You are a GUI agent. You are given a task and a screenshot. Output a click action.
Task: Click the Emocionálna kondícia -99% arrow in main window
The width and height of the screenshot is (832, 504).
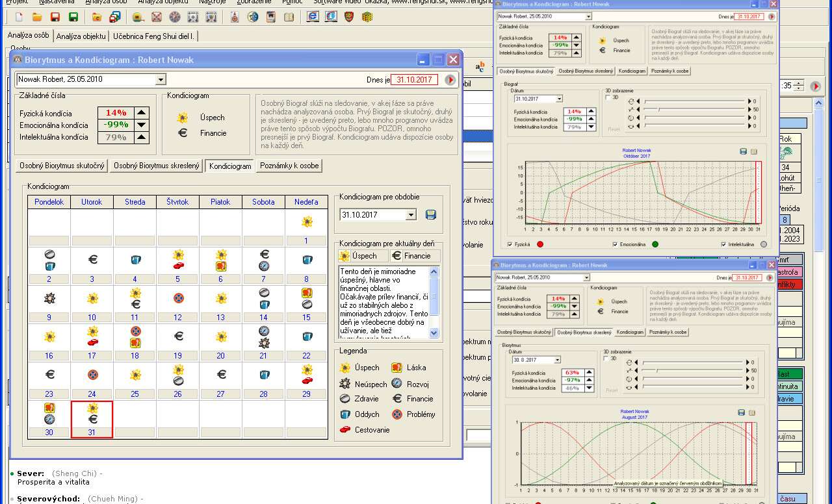(141, 125)
